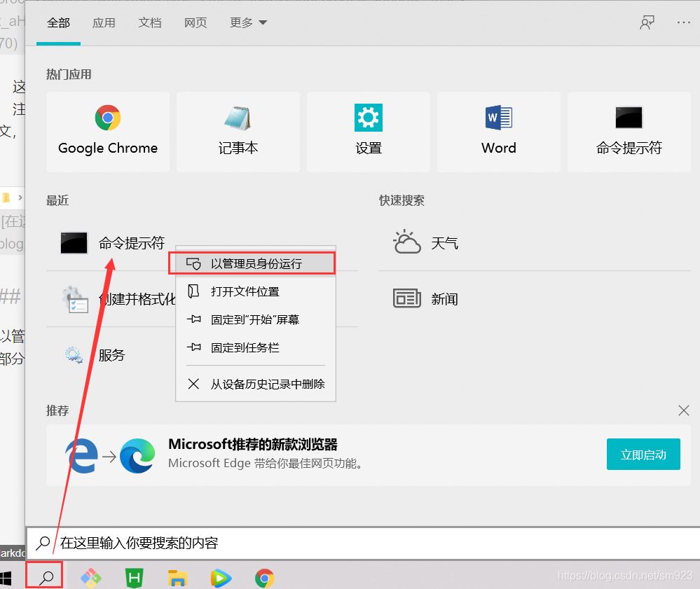Open the three-dot options menu
This screenshot has width=700, height=589.
click(683, 22)
